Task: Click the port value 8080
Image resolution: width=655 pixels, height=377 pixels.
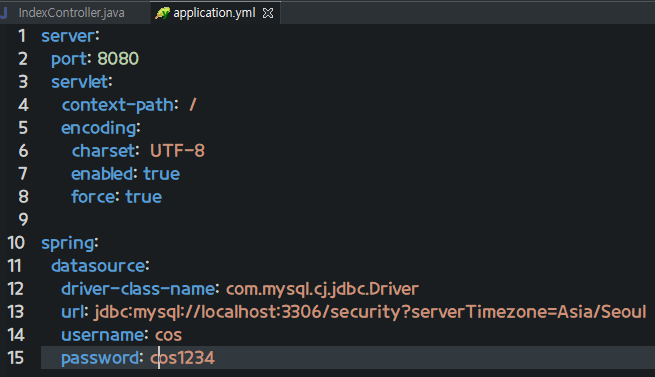Action: pyautogui.click(x=118, y=59)
